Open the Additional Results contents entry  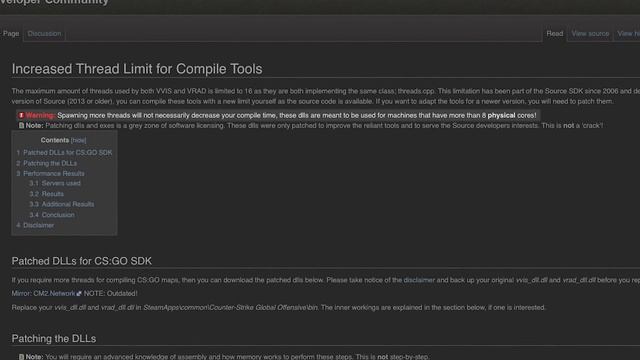click(x=62, y=204)
